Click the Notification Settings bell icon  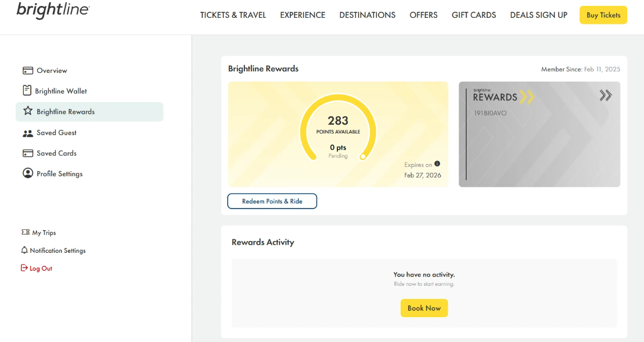click(24, 250)
